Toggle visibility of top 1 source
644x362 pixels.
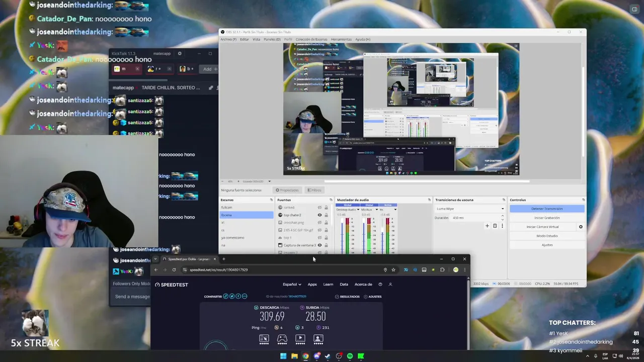tap(319, 237)
